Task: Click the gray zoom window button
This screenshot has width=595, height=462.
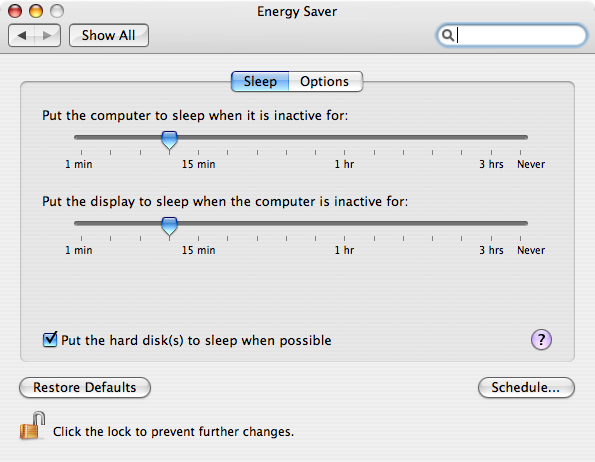Action: (57, 11)
